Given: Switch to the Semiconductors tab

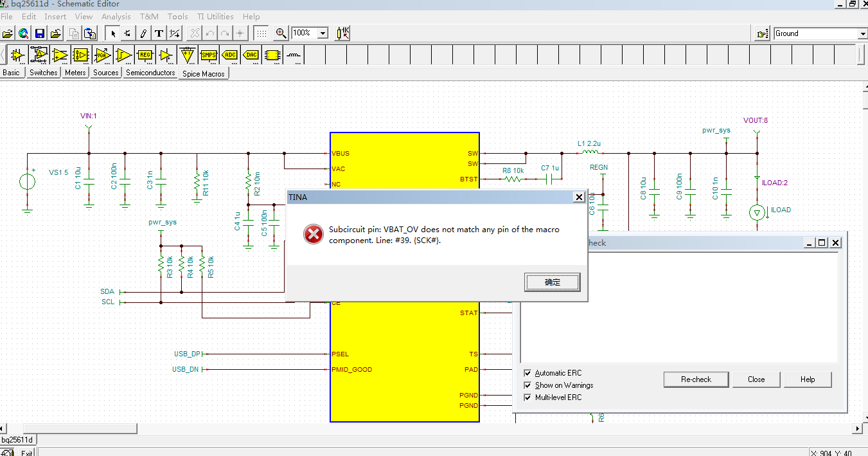Looking at the screenshot, I should (x=150, y=73).
